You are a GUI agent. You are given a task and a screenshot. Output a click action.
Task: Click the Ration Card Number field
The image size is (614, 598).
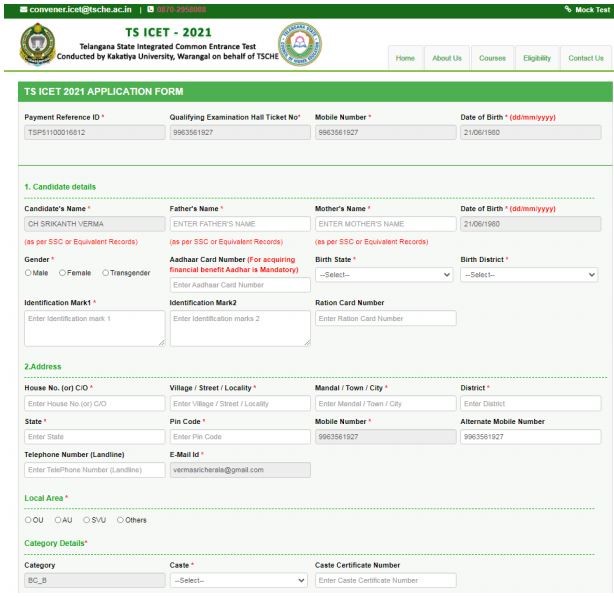pos(386,318)
